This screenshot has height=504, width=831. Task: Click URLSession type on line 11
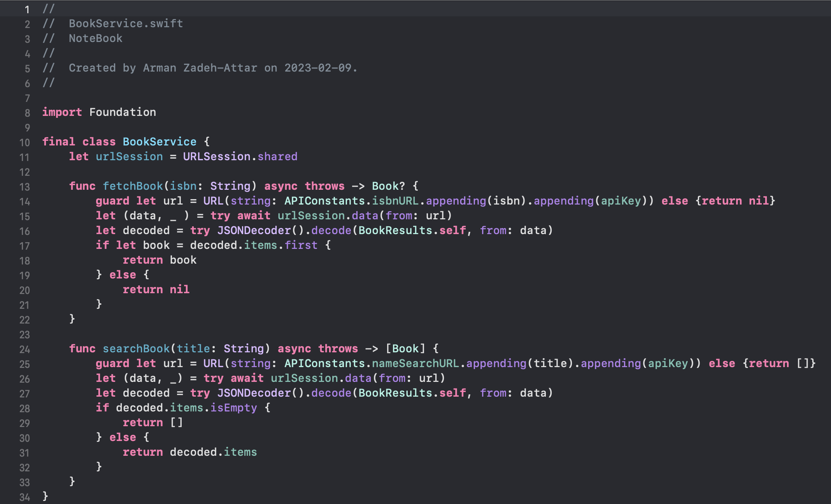[x=217, y=156]
